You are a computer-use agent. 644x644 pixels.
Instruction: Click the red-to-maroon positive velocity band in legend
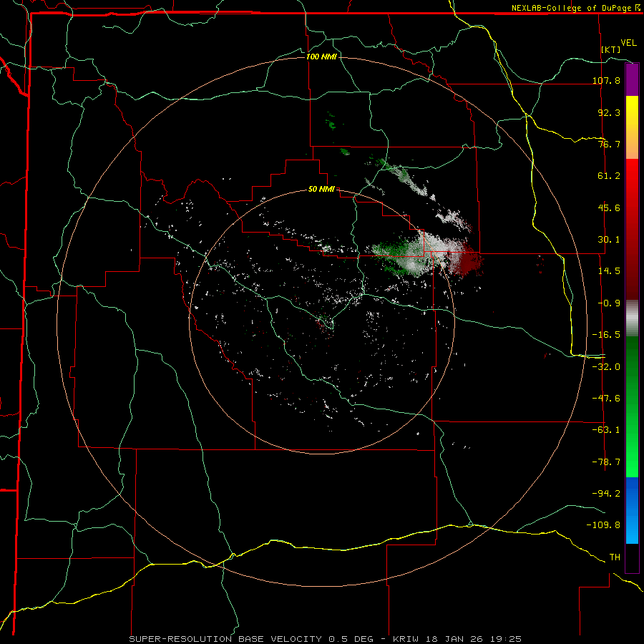pyautogui.click(x=632, y=229)
